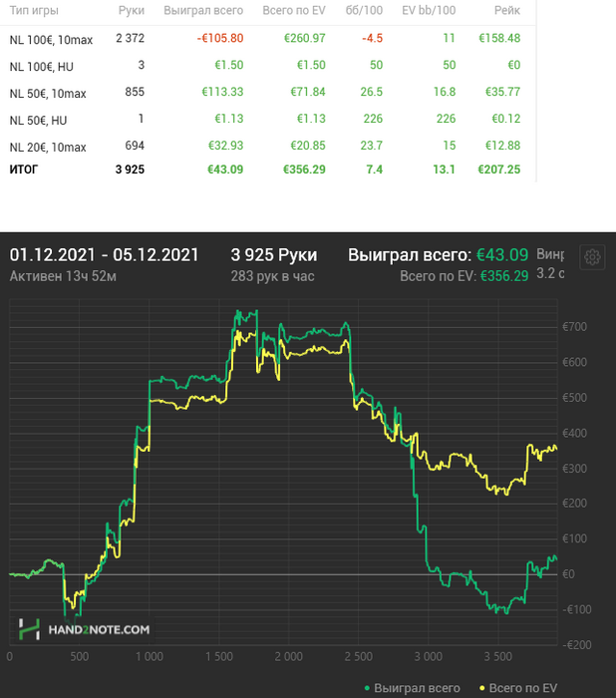Screen dimensions: 616x698
Task: Sort by the 'Руки' column header
Action: click(132, 10)
